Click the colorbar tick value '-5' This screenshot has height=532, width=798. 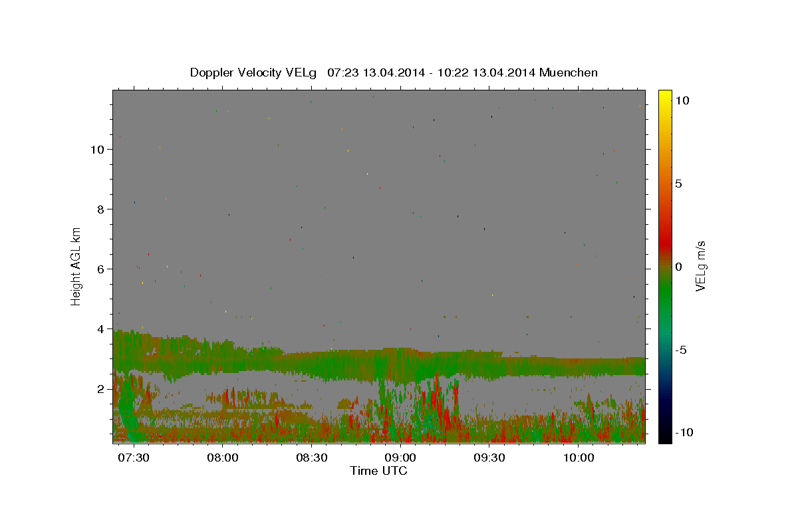coord(680,350)
